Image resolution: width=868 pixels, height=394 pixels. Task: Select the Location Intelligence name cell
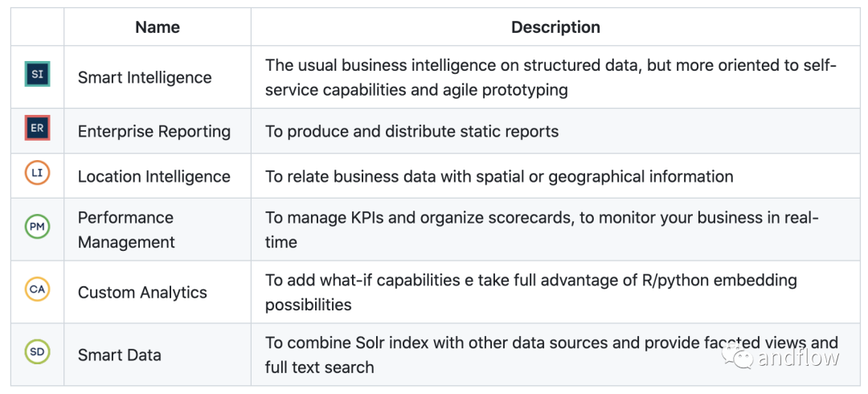154,177
